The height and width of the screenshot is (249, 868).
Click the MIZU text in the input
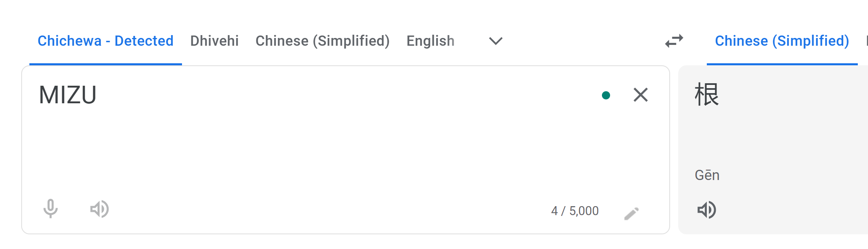click(x=68, y=95)
